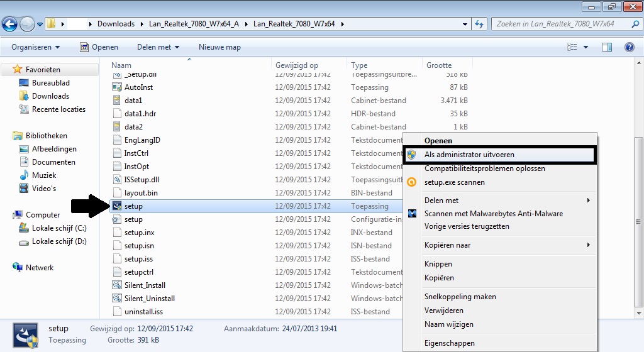This screenshot has width=644, height=352.
Task: Select the data1.hdr file
Action: (x=140, y=114)
